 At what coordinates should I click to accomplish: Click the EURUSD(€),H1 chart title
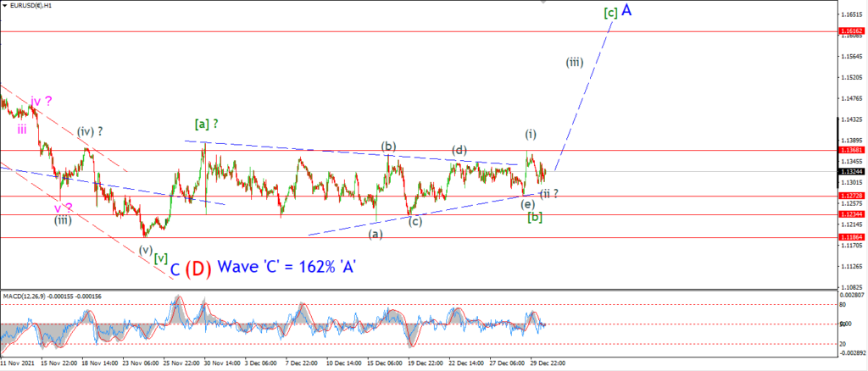(x=30, y=5)
